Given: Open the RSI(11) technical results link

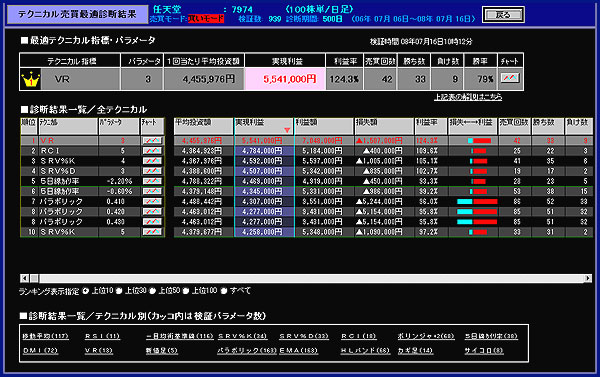Looking at the screenshot, I should coord(102,336).
